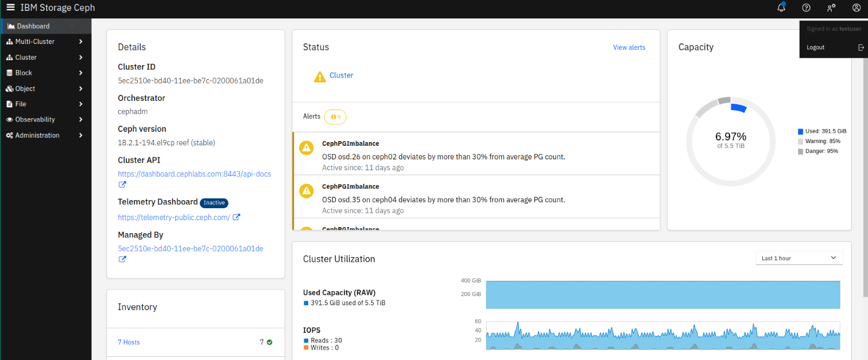Expand the Cluster menu chevron
Image resolution: width=868 pixels, height=360 pixels.
coord(81,57)
